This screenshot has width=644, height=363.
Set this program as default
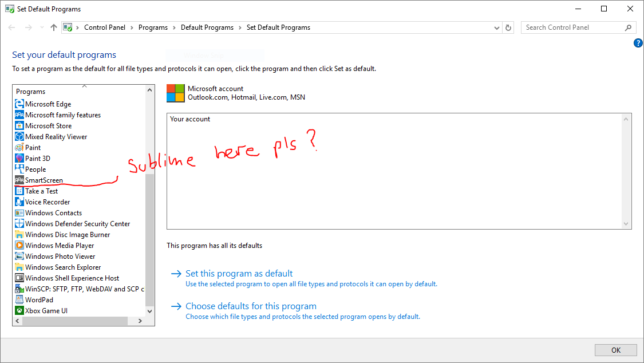239,274
